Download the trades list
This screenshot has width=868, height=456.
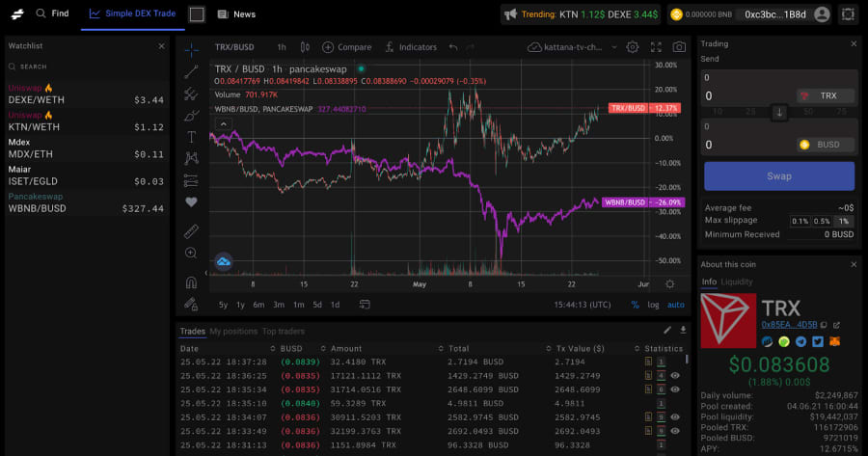[683, 331]
